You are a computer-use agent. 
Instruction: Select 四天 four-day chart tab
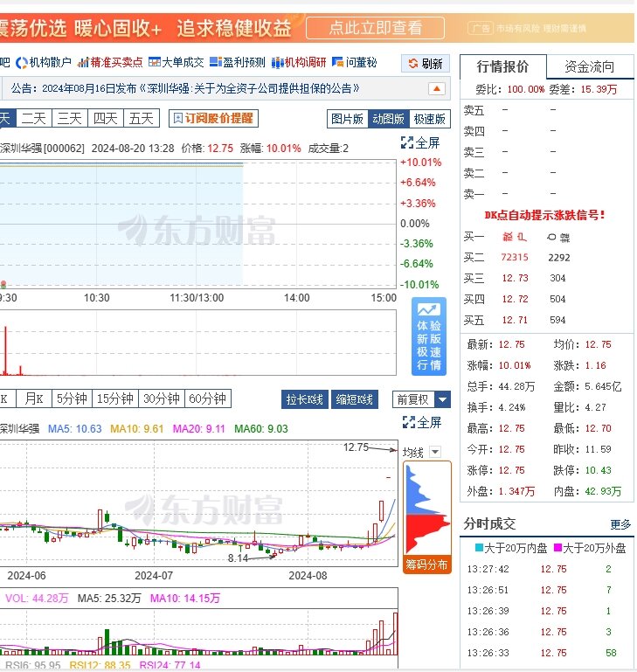[x=106, y=118]
